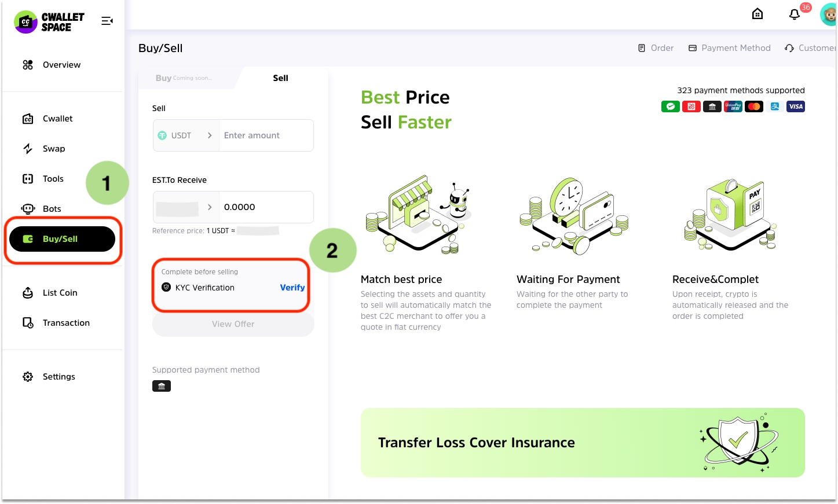Click the bank payment method icon

(162, 386)
